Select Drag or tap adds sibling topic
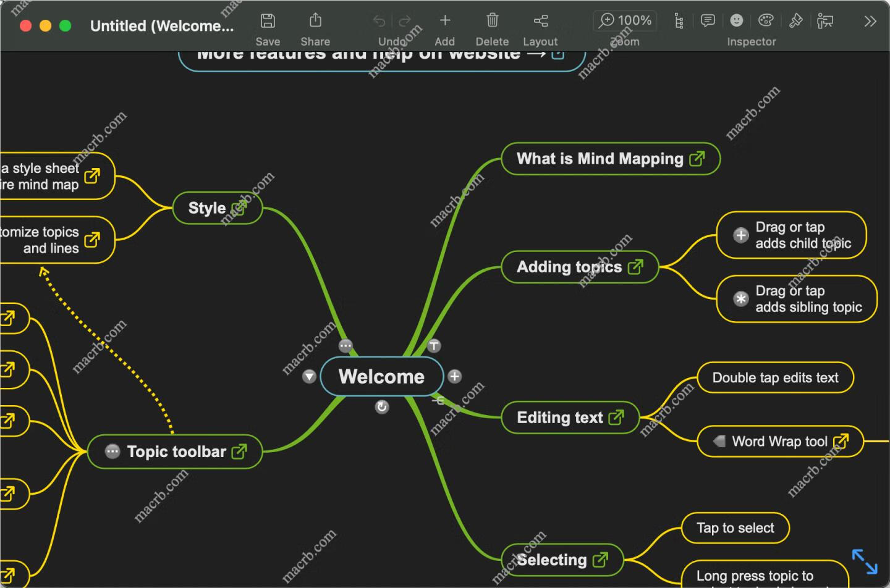The width and height of the screenshot is (890, 588). coord(797,299)
